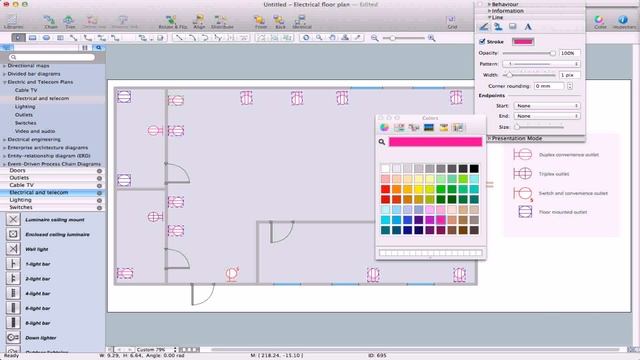Add the Wall light shape
Viewport: 640px width, 360px height.
pyautogui.click(x=13, y=249)
